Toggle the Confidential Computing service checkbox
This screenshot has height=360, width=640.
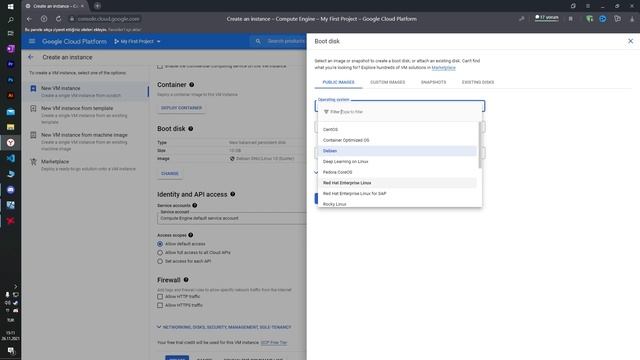click(x=160, y=66)
